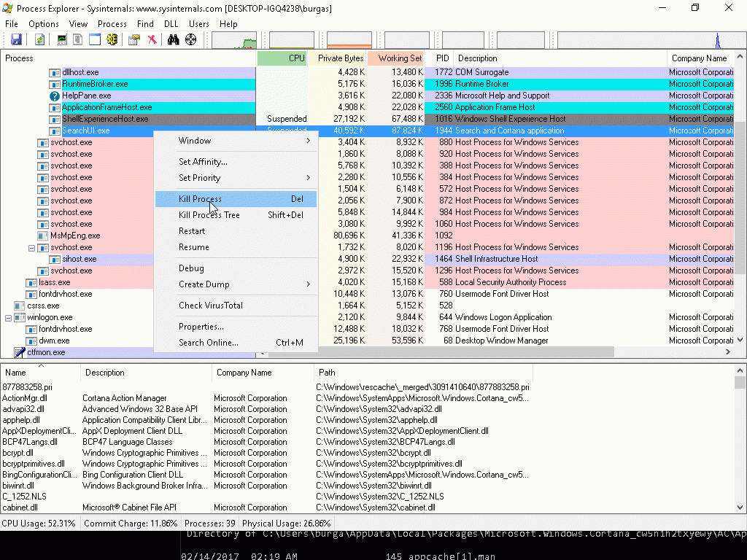Open the Options menu

pyautogui.click(x=43, y=24)
